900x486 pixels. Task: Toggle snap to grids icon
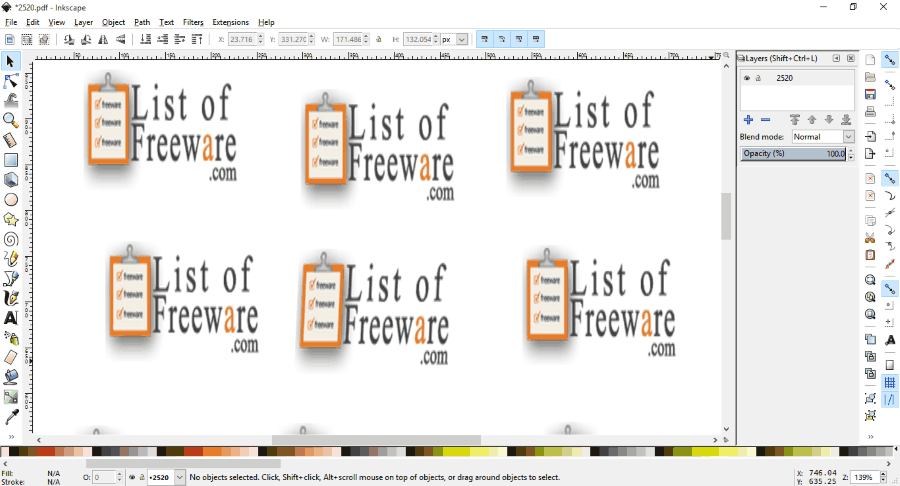[890, 382]
